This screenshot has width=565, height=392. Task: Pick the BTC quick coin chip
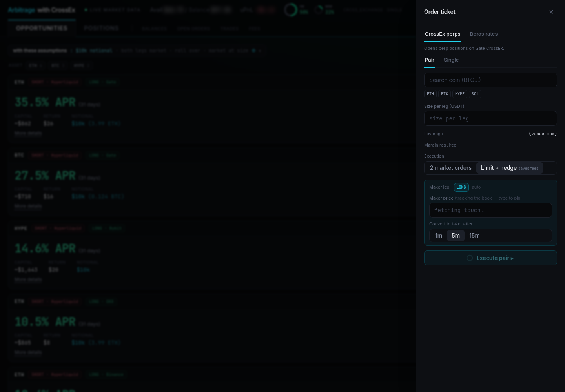[445, 94]
